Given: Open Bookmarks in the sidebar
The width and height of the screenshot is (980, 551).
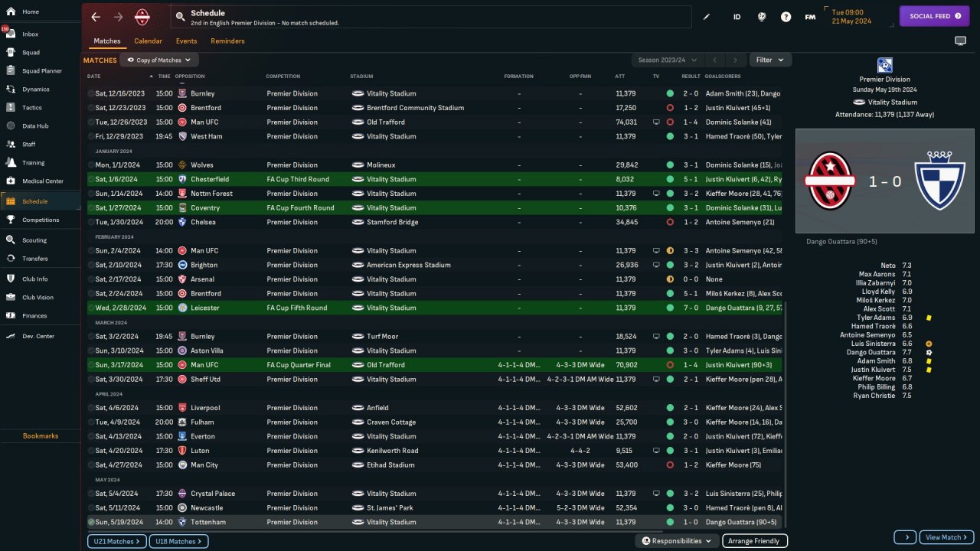Looking at the screenshot, I should pyautogui.click(x=41, y=436).
